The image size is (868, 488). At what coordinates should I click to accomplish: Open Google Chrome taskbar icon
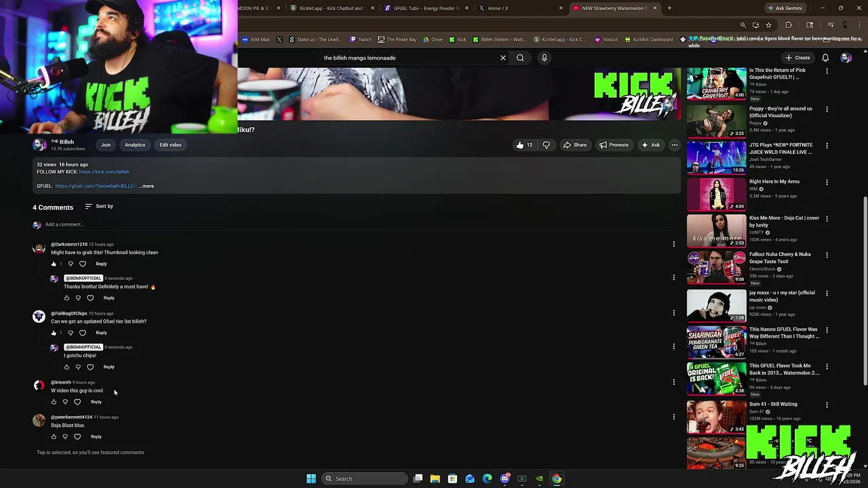coord(557,479)
